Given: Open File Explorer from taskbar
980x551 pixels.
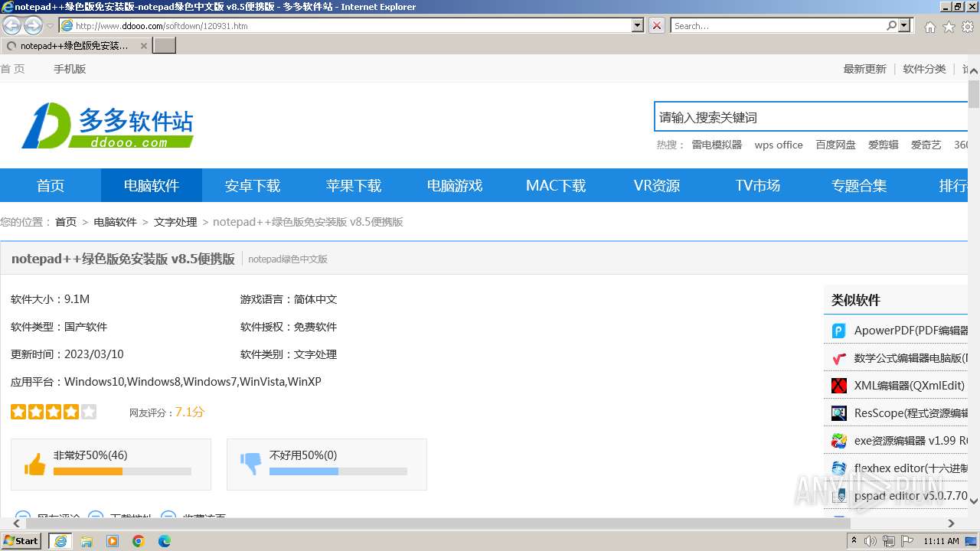Looking at the screenshot, I should [87, 541].
